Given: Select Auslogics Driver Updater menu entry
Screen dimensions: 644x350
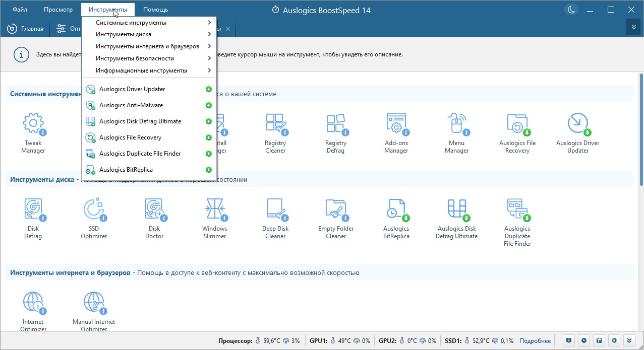Looking at the screenshot, I should [149, 89].
